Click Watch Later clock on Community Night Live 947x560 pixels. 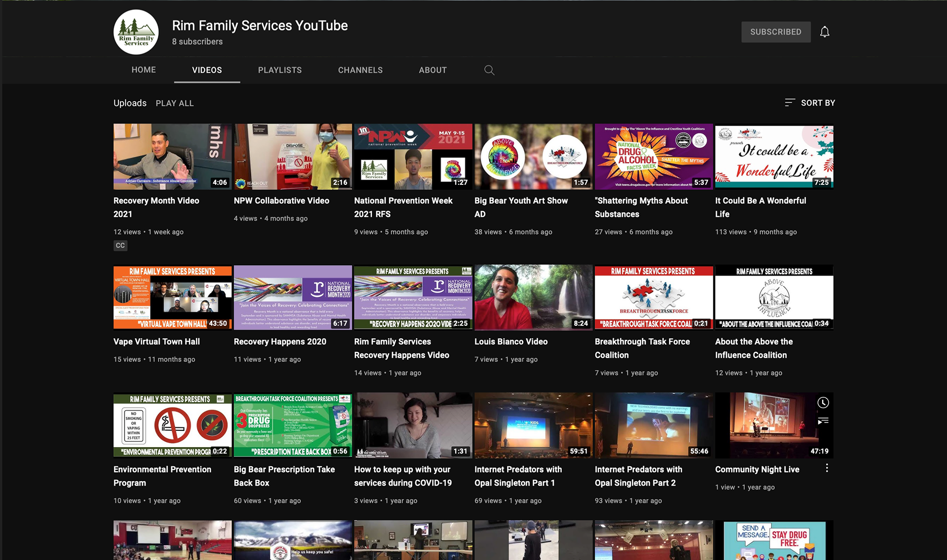[823, 403]
